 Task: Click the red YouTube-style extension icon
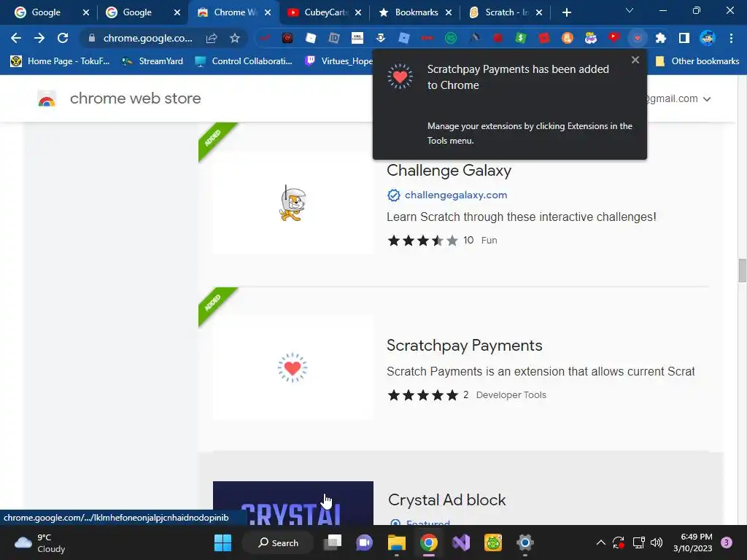pyautogui.click(x=614, y=38)
